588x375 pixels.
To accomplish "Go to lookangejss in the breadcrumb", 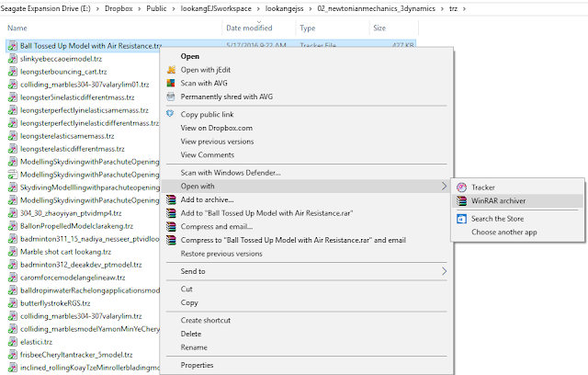I will (x=284, y=8).
